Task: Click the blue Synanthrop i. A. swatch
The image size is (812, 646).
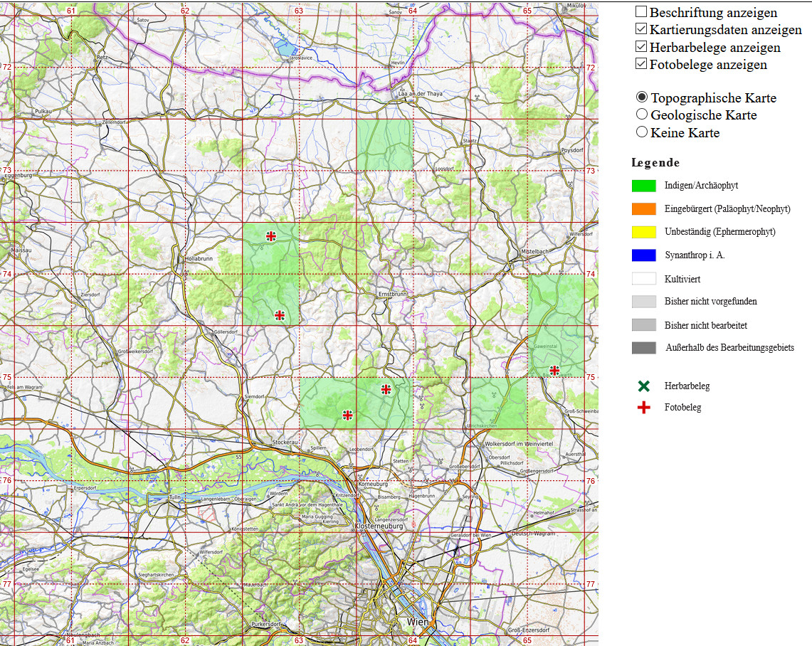Action: click(x=644, y=255)
